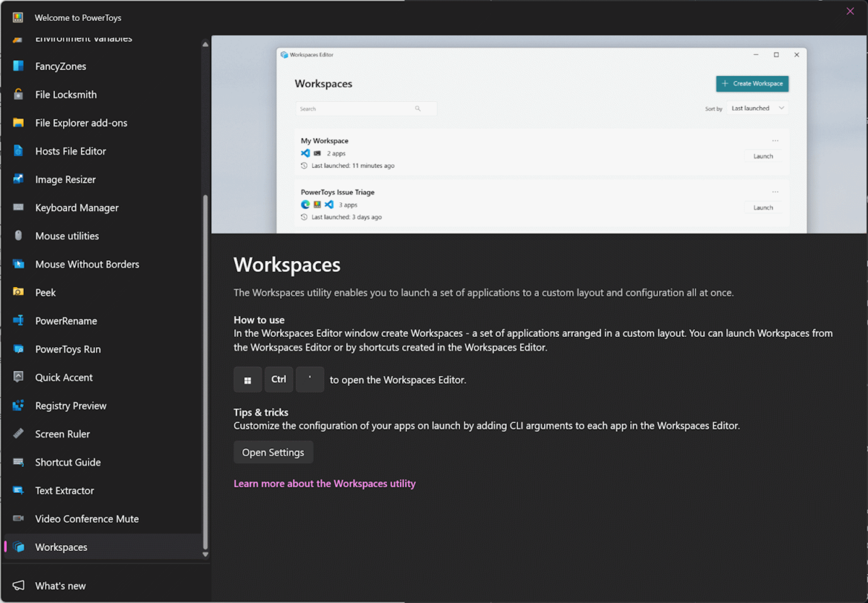
Task: Click the Open Settings button
Action: point(273,451)
